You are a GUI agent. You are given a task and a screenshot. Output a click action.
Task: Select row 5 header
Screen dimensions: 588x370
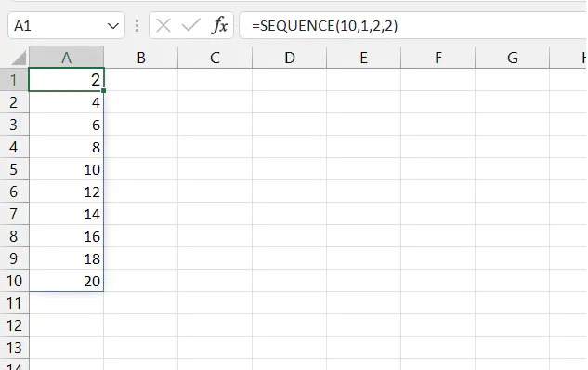point(14,169)
